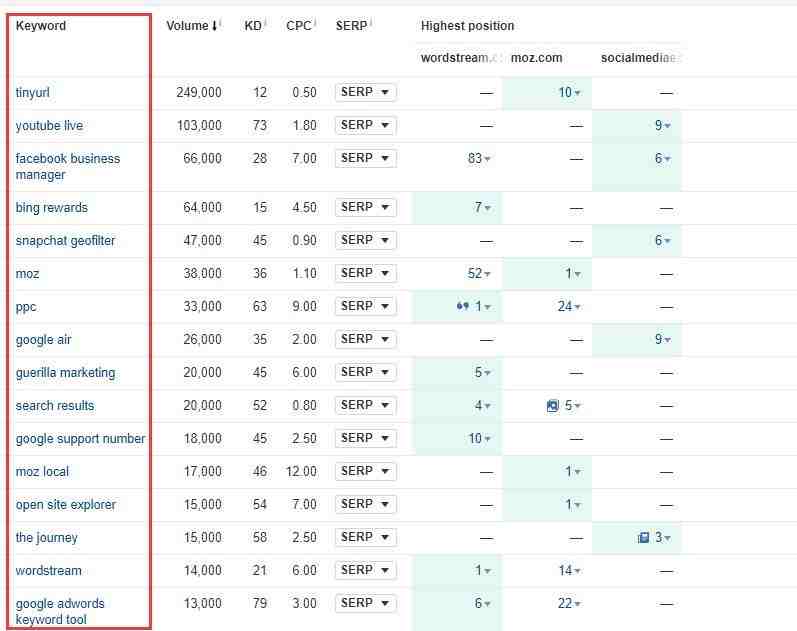Click the CPC column header

pos(300,25)
